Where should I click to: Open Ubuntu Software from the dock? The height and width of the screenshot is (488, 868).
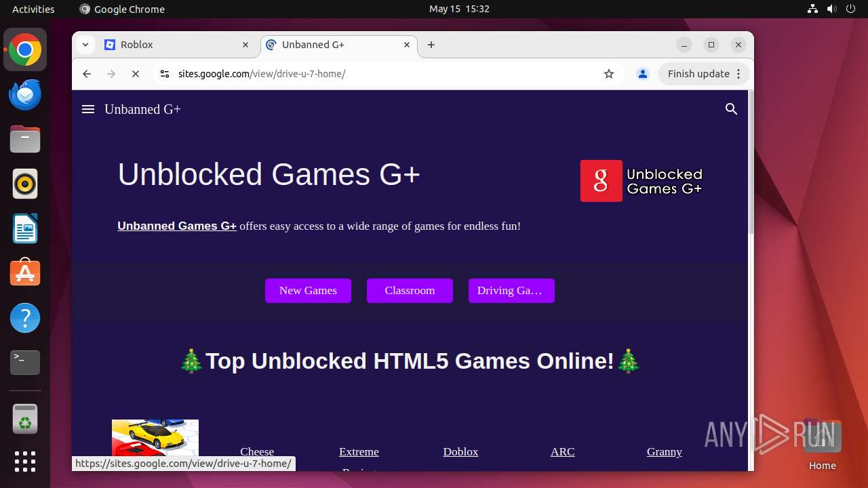pyautogui.click(x=25, y=273)
